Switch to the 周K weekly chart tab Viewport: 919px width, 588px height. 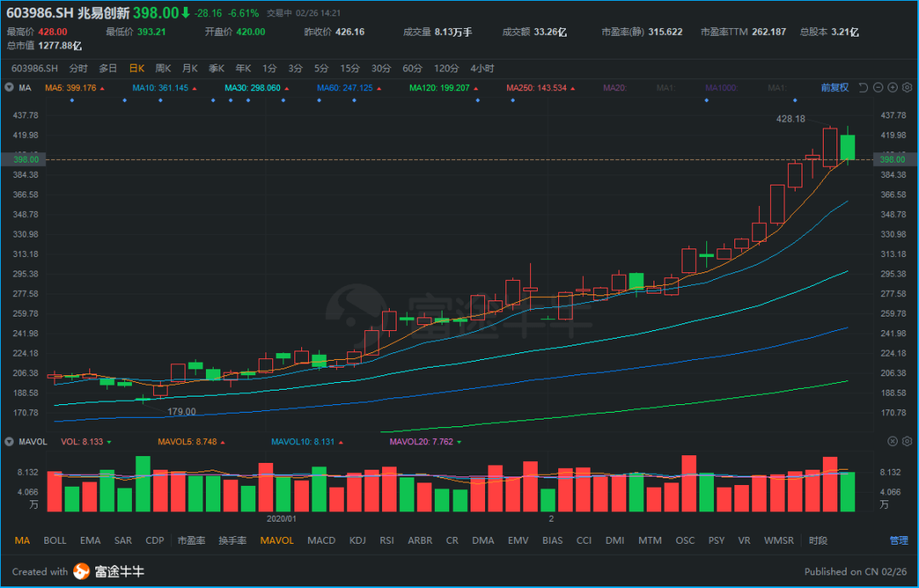[161, 68]
